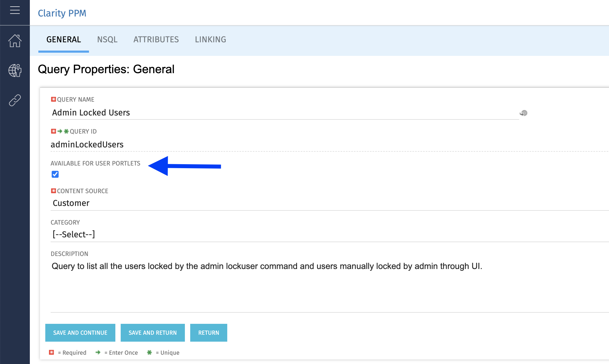Select the General tab
The height and width of the screenshot is (364, 609).
tap(64, 40)
